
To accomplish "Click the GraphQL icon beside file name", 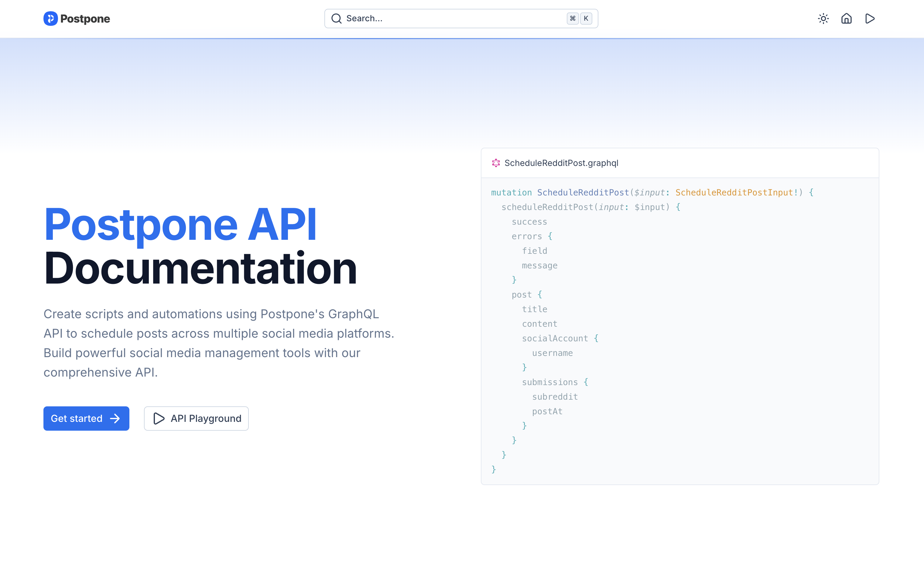I will (x=496, y=163).
